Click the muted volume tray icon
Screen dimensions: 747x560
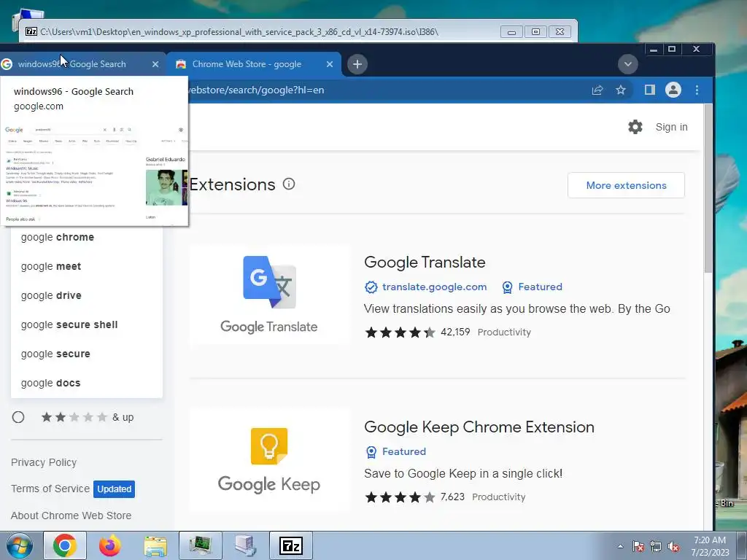pyautogui.click(x=673, y=546)
